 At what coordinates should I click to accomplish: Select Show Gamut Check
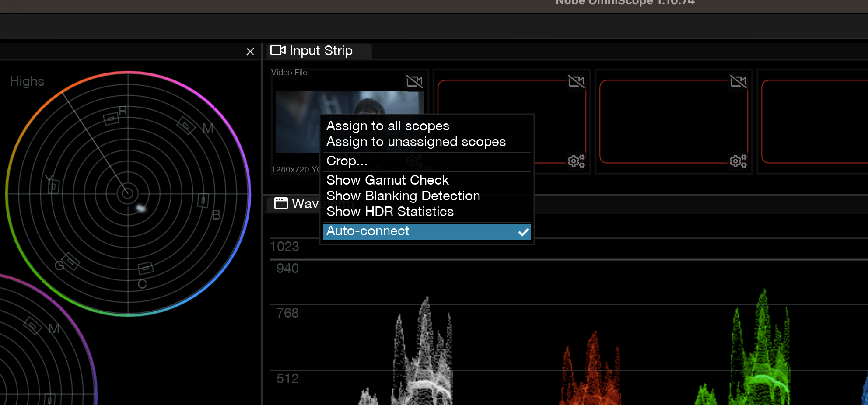coord(427,180)
